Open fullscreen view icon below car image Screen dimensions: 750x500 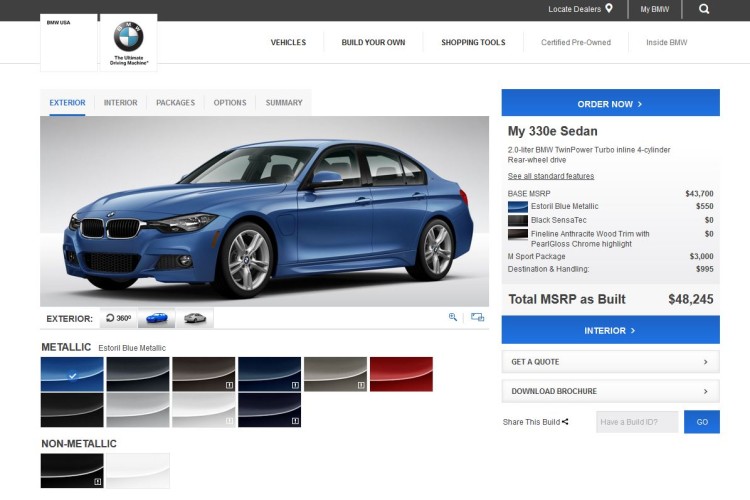tap(477, 317)
